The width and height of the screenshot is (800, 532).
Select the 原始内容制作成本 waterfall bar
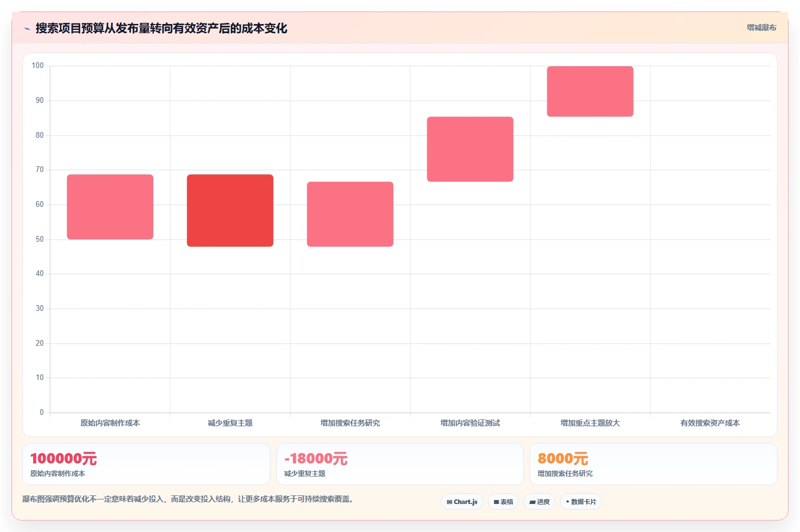coord(110,207)
